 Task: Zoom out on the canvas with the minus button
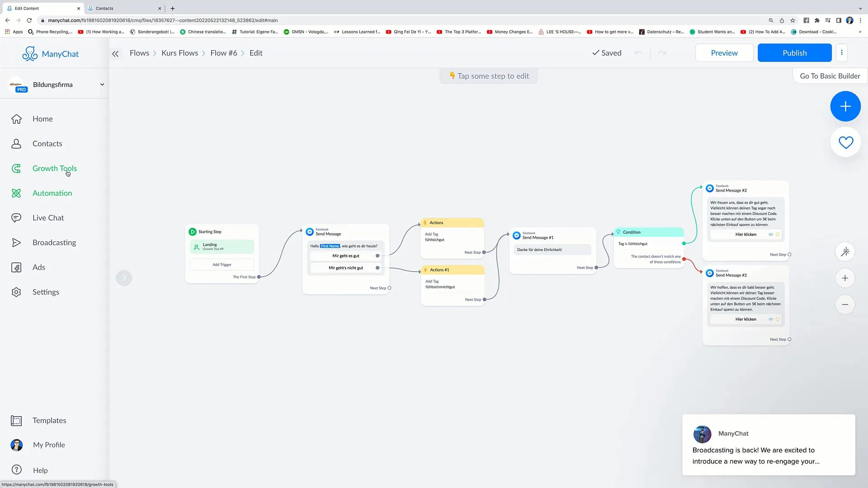click(x=845, y=305)
